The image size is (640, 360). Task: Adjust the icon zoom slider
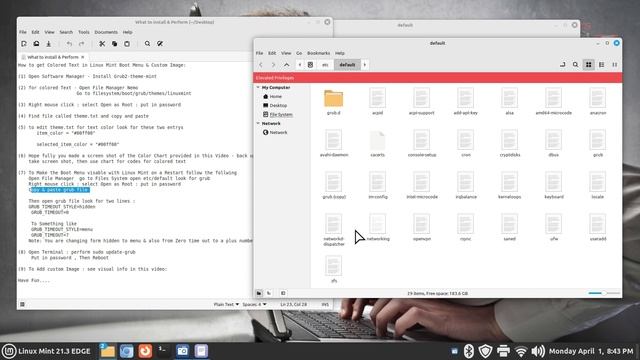(604, 293)
